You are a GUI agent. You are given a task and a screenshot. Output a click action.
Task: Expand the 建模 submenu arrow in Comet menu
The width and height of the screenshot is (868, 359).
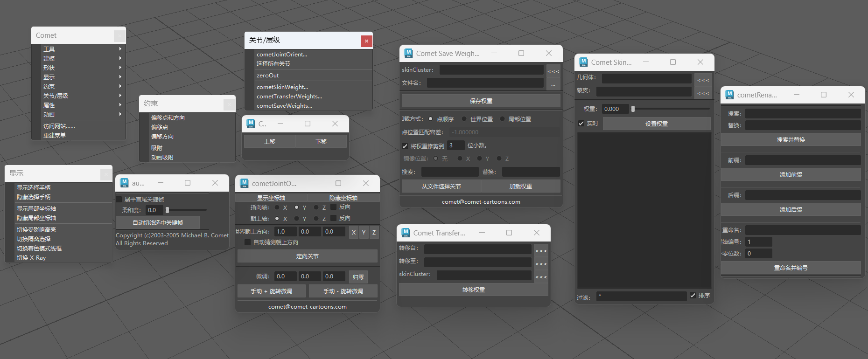[x=120, y=58]
